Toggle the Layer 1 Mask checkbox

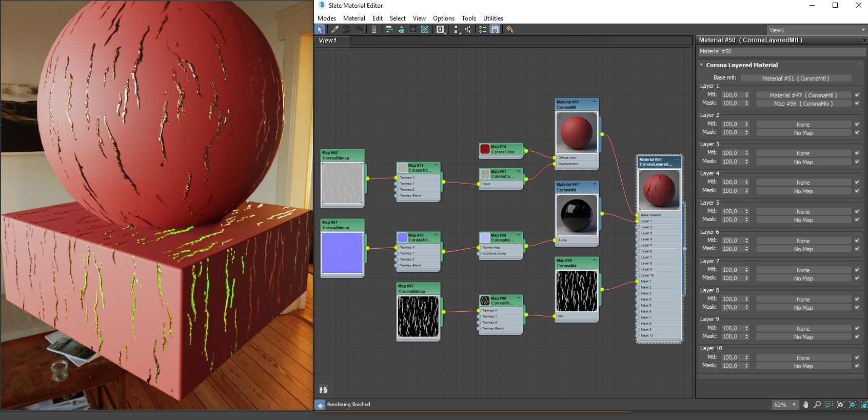[x=857, y=103]
